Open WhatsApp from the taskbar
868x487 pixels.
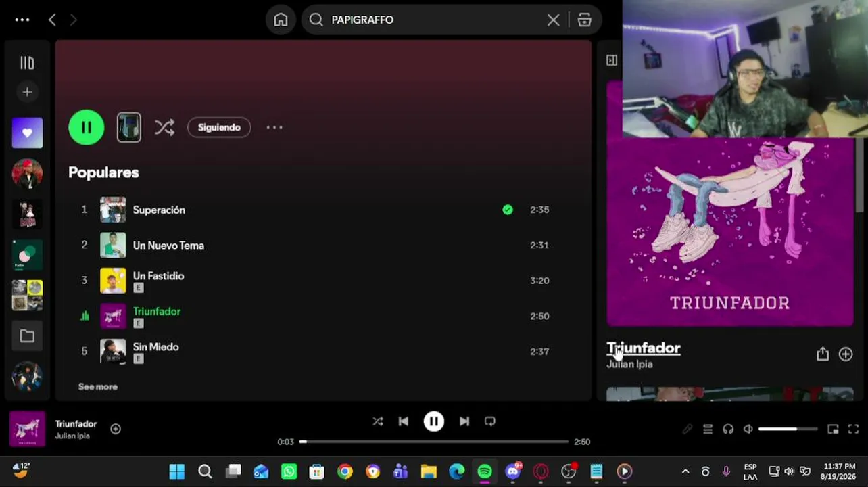click(x=289, y=471)
